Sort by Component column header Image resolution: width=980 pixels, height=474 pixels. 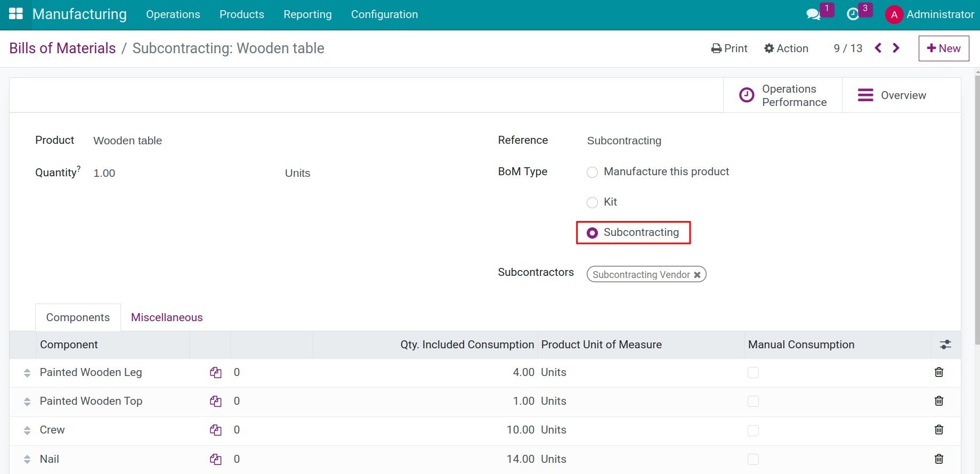point(69,345)
